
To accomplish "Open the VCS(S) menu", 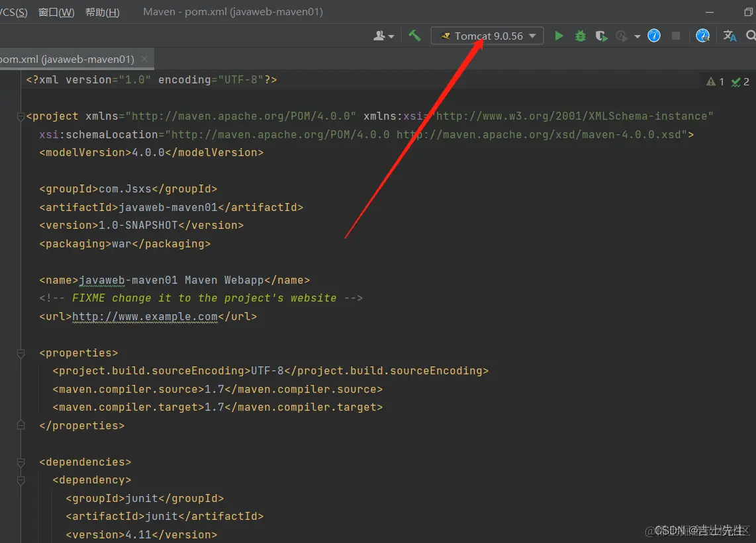I will tap(14, 12).
